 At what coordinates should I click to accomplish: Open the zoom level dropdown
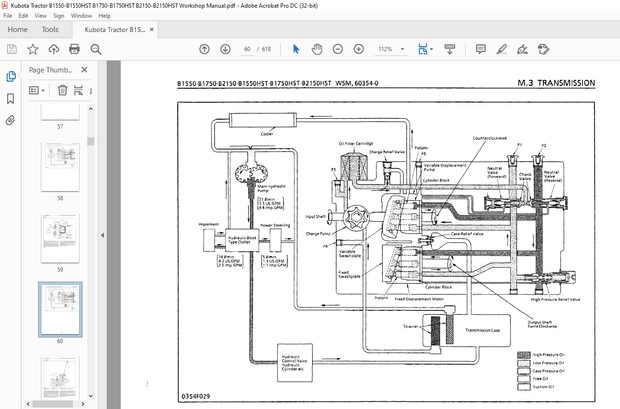[x=403, y=49]
